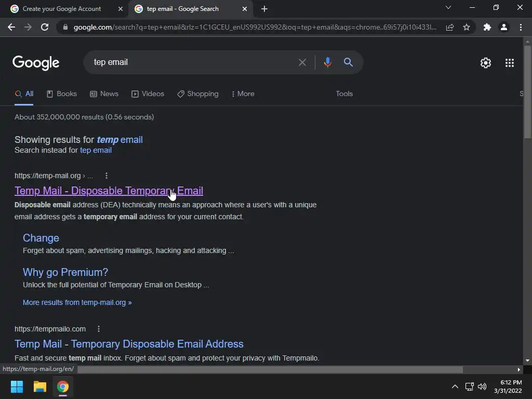
Task: Focus the browser address bar
Action: pyautogui.click(x=255, y=27)
